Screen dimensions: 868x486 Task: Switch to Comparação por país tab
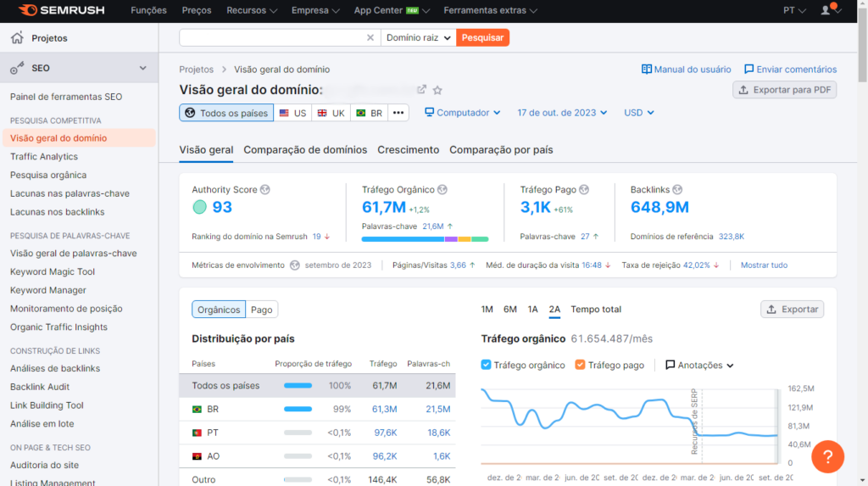[x=501, y=149]
